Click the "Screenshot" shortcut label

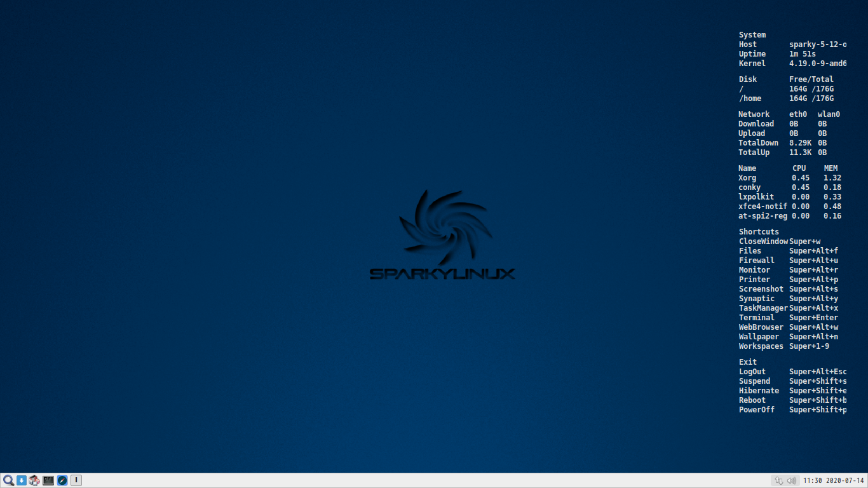click(x=761, y=289)
